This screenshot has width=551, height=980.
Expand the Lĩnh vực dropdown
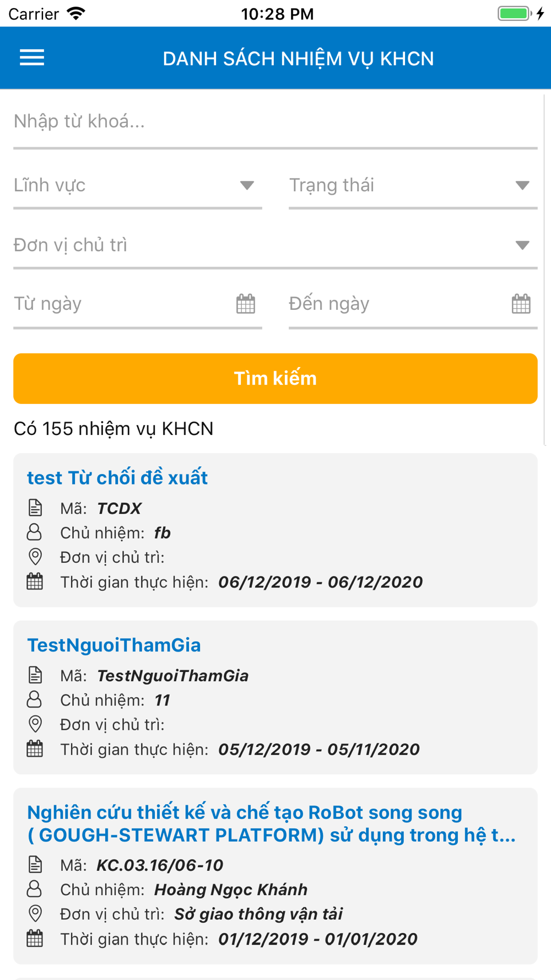138,185
